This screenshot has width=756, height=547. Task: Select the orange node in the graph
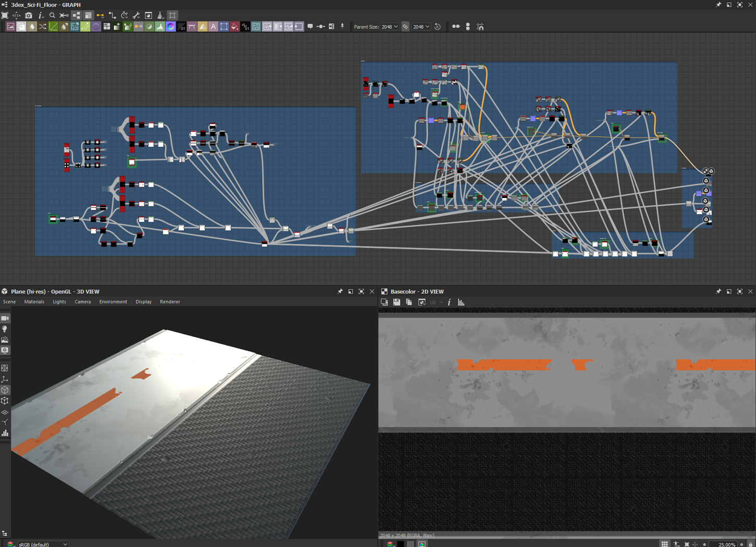pos(462,107)
